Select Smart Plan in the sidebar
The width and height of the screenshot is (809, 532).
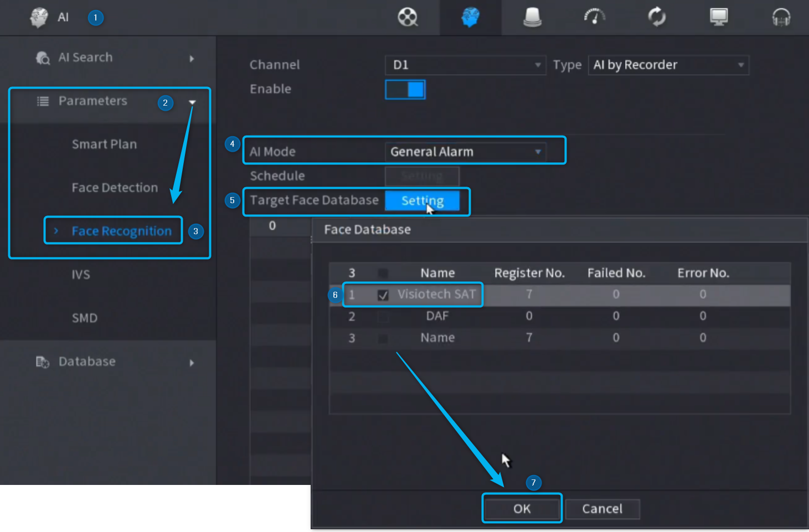(104, 144)
